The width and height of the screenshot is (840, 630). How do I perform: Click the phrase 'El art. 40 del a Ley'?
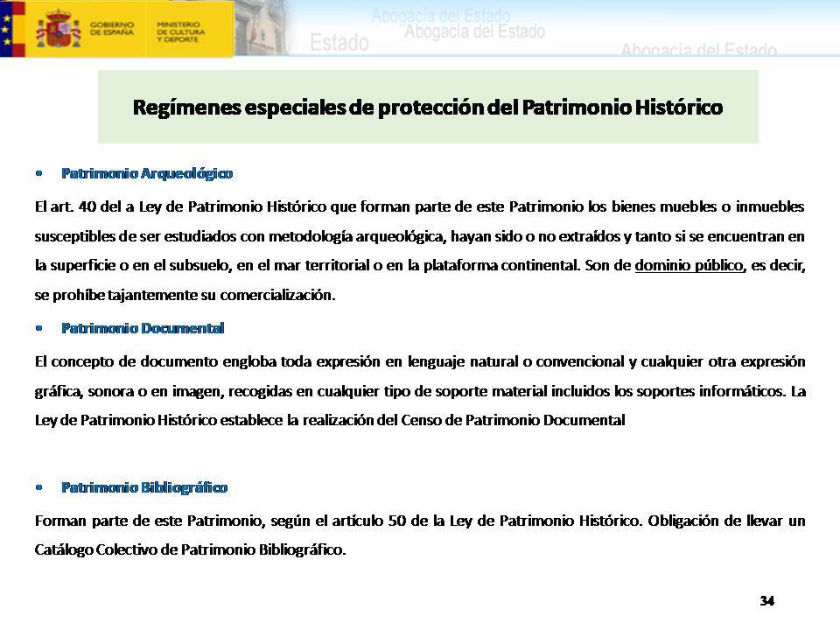(97, 206)
